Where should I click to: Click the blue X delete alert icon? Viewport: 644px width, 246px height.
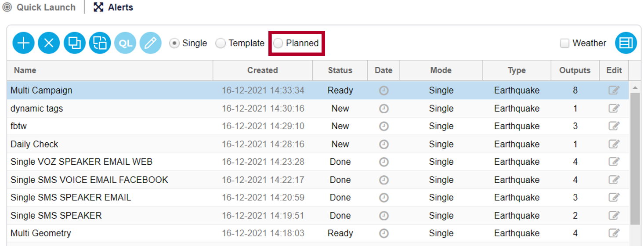(x=49, y=43)
